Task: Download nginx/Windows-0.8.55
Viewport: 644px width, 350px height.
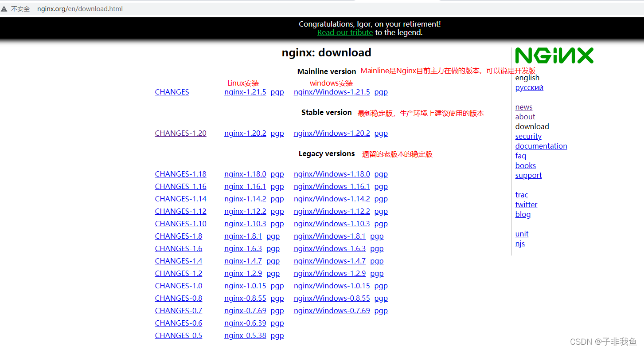Action: [332, 298]
